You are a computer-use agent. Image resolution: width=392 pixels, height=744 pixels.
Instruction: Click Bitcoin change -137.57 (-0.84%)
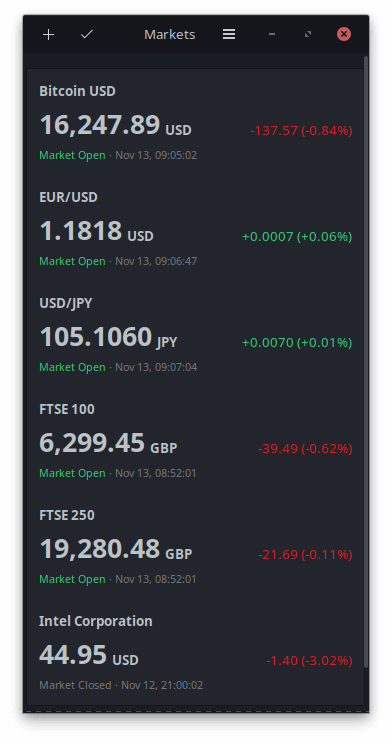301,131
